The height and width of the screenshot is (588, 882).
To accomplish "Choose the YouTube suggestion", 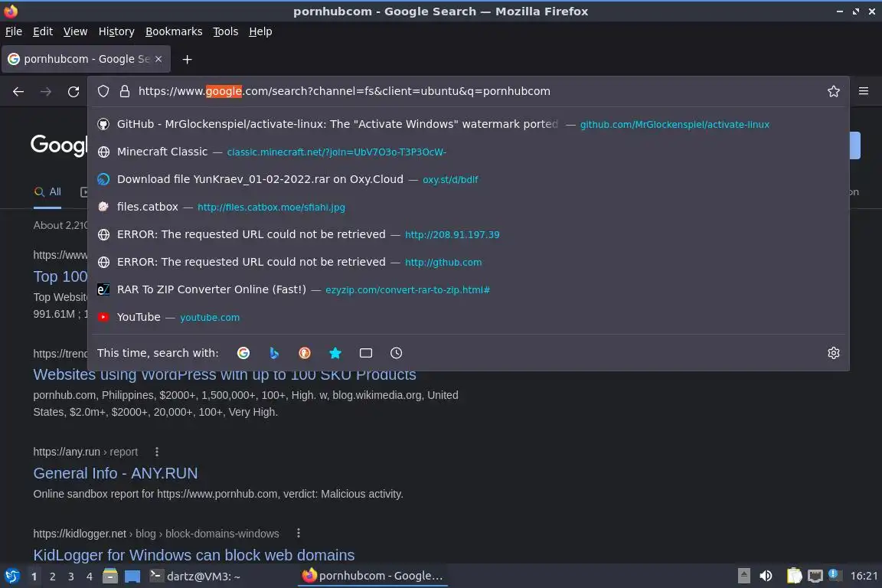I will (468, 317).
